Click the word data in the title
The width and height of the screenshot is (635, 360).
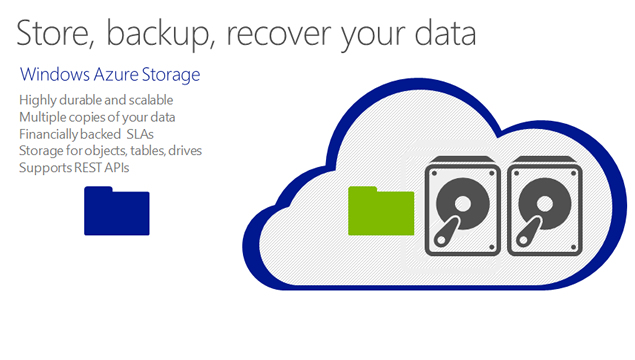point(445,32)
